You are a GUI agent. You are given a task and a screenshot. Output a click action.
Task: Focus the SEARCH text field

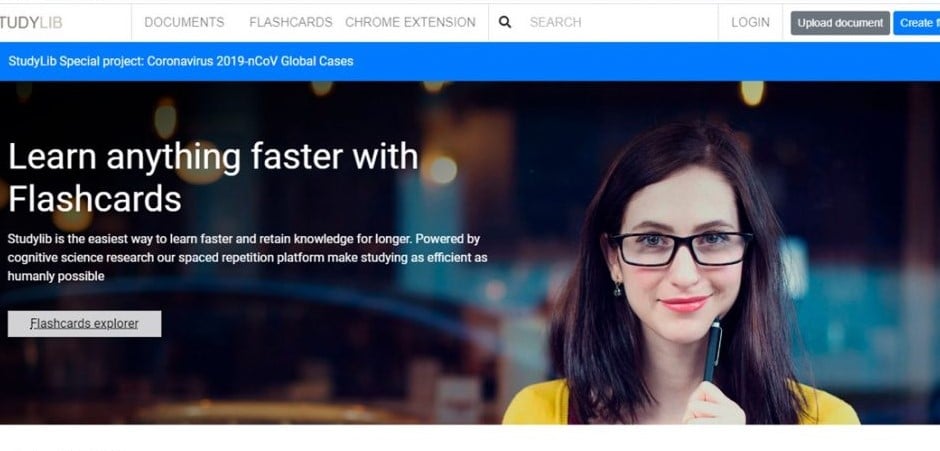point(617,22)
